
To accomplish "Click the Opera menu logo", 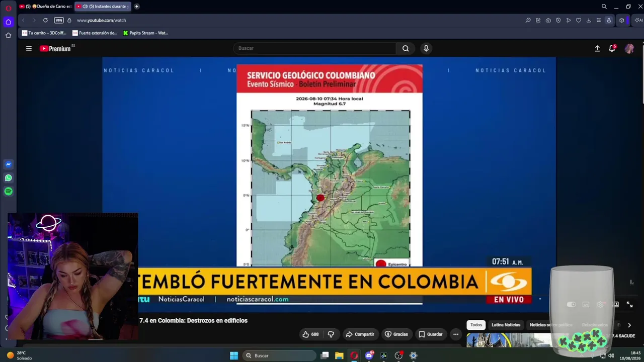I will [x=8, y=8].
